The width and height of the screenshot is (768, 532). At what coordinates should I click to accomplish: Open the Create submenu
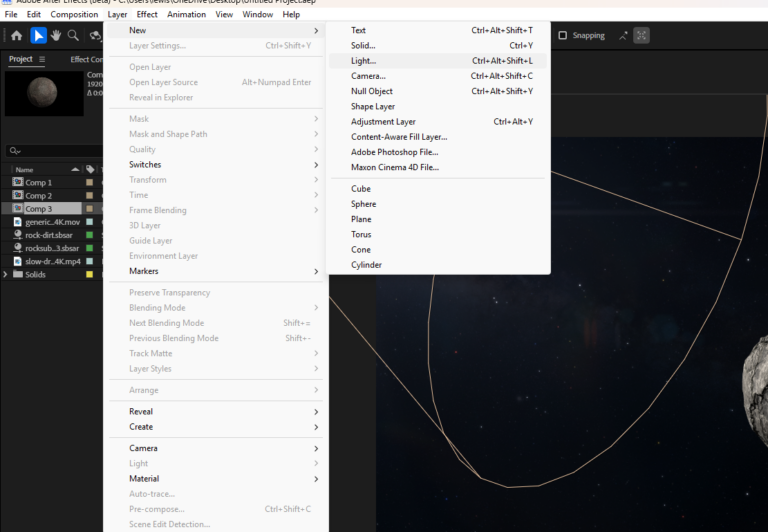[216, 427]
